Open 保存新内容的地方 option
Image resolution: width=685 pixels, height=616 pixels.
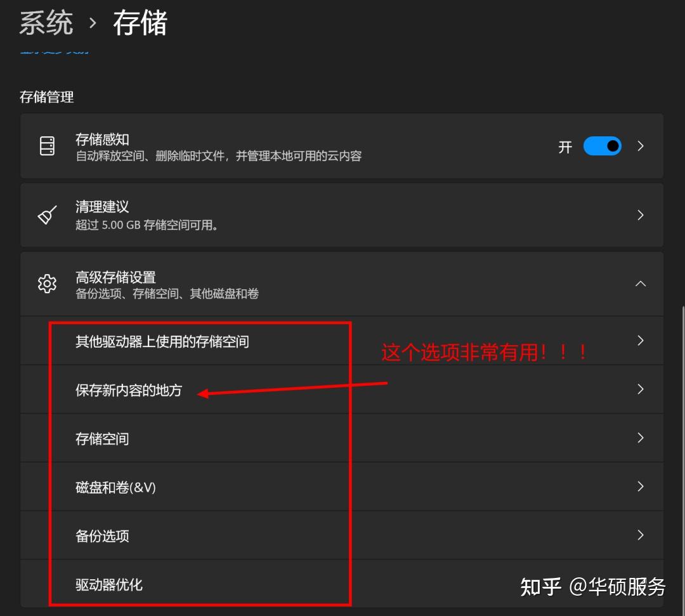(342, 390)
